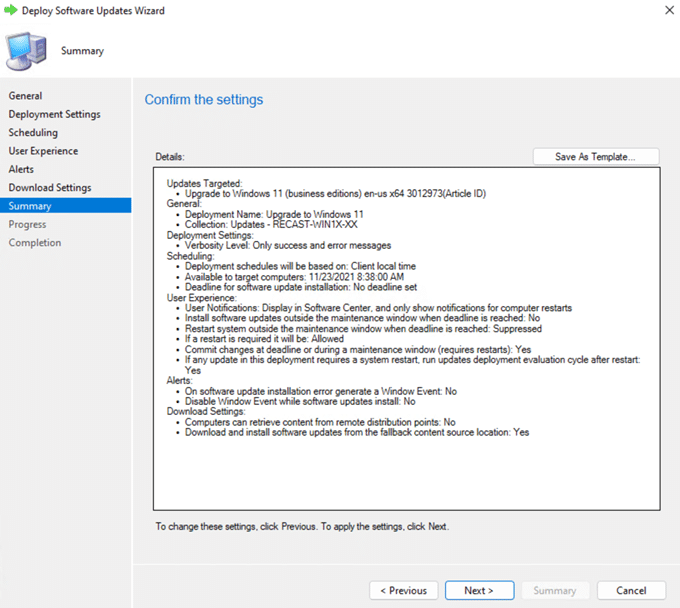This screenshot has height=608, width=680.
Task: Click the Progress step in sidebar
Action: [x=28, y=225]
